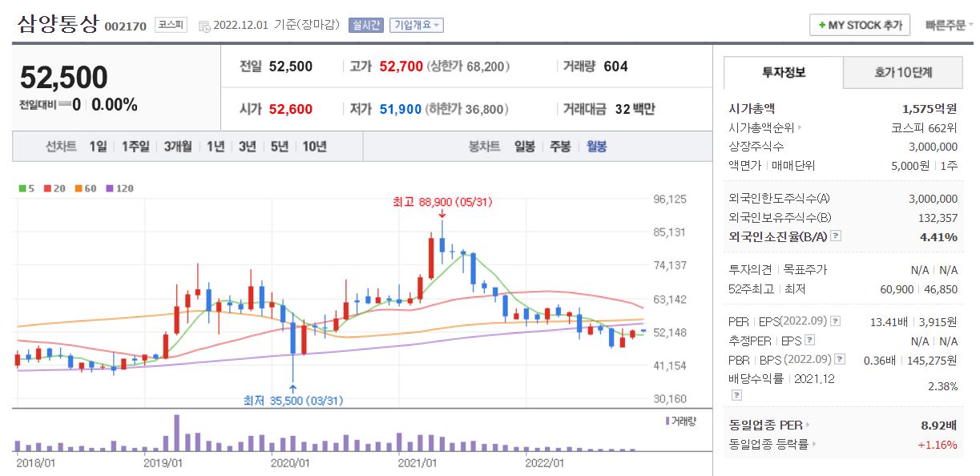Click the 거래량 volume chart legend
Viewport: 980px width, 476px height.
tap(680, 421)
